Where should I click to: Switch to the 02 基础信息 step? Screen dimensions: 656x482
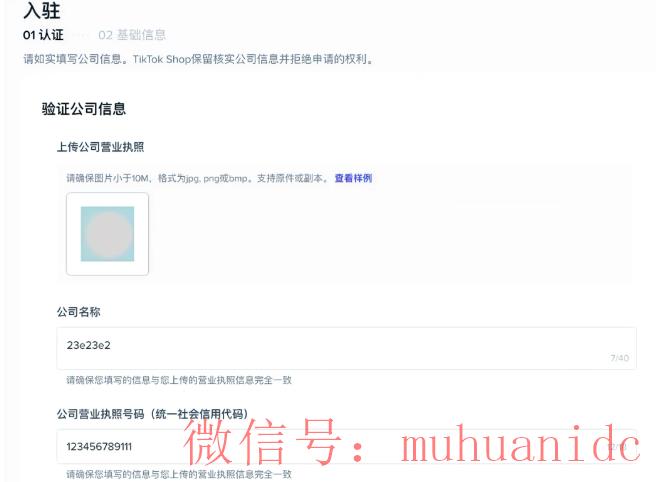[x=132, y=35]
